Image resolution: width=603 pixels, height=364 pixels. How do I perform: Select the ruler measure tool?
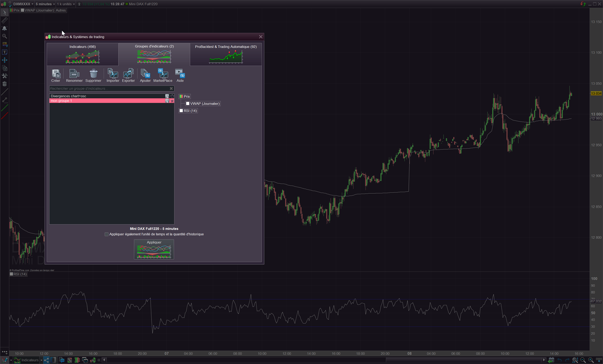click(x=5, y=20)
